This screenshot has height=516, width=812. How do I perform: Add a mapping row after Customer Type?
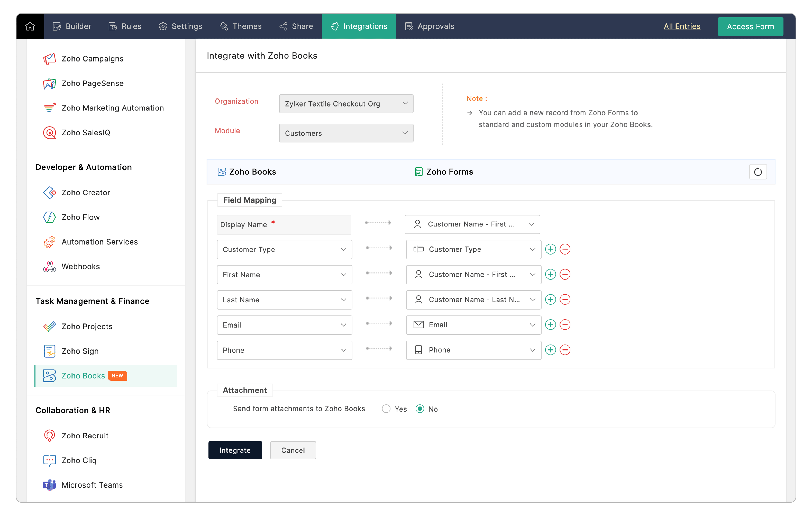[550, 249]
